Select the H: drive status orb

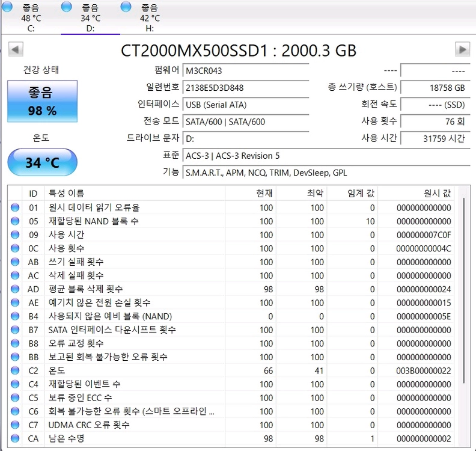coord(126,7)
